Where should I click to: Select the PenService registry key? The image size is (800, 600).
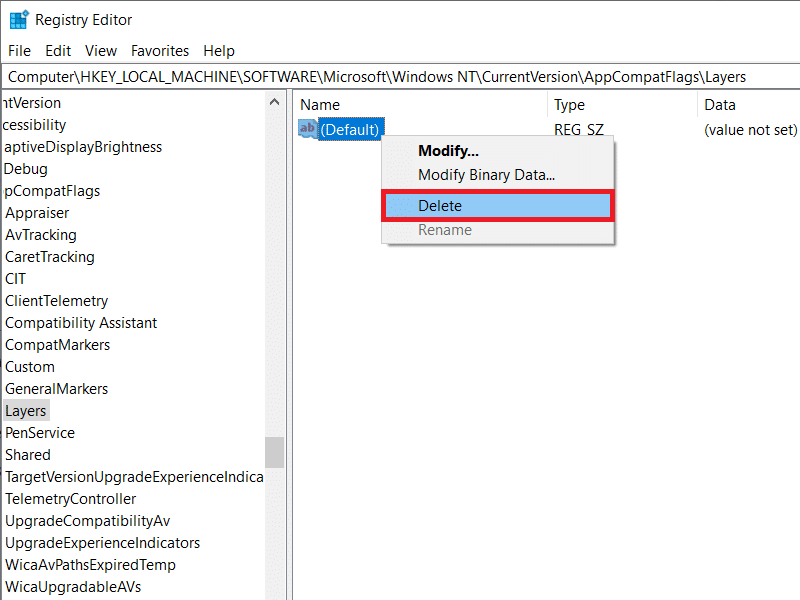pyautogui.click(x=40, y=433)
